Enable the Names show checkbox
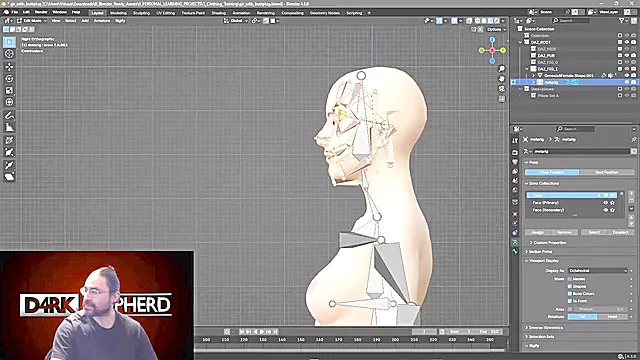Image resolution: width=640 pixels, height=360 pixels. pyautogui.click(x=570, y=279)
